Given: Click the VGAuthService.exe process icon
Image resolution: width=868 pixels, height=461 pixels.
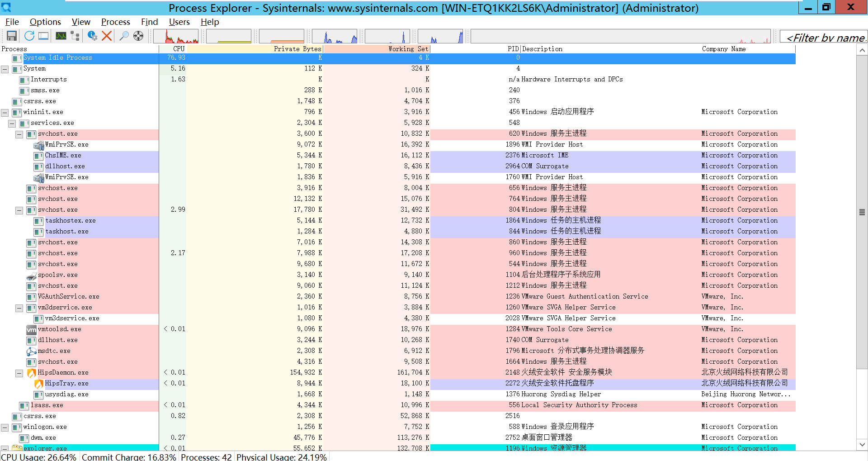Looking at the screenshot, I should 32,297.
